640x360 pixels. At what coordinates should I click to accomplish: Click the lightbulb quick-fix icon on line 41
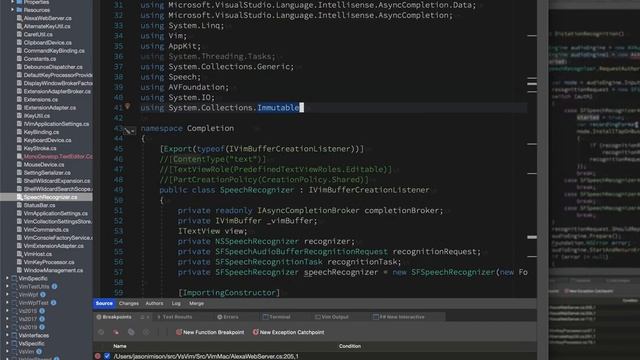tap(127, 107)
